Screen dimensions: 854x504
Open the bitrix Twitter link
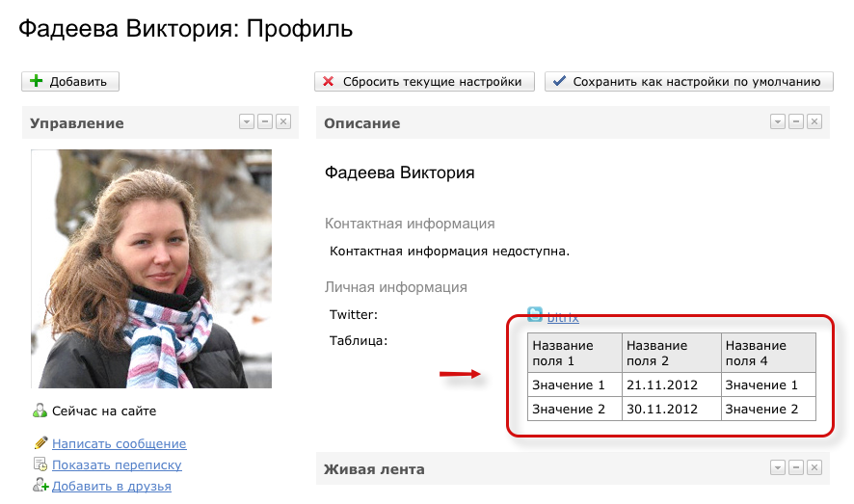563,316
